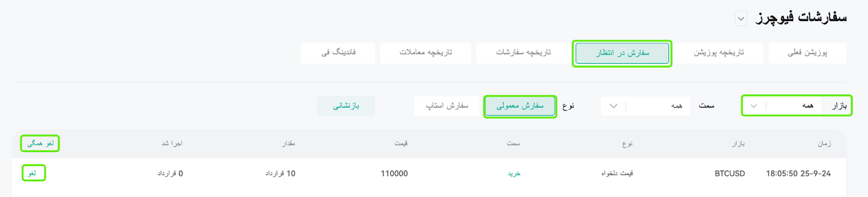Click the BTCUSD market cell
Image resolution: width=868 pixels, height=197 pixels.
click(x=730, y=174)
